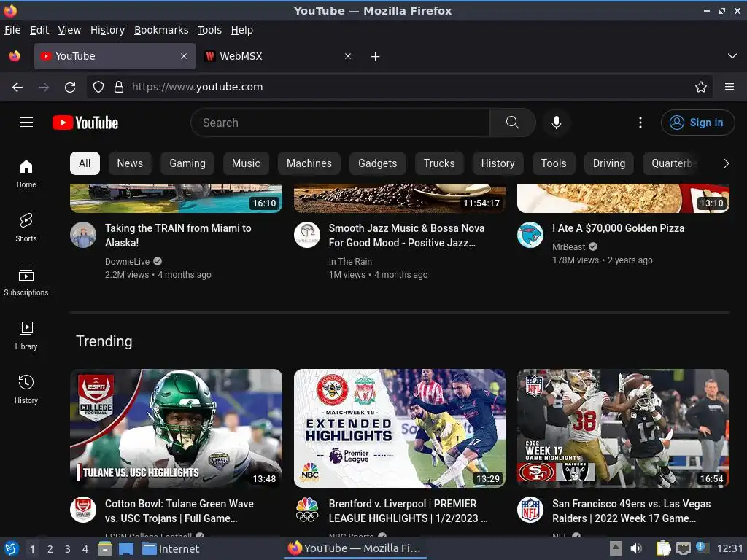Image resolution: width=747 pixels, height=560 pixels.
Task: Open 'I Ate A $70,000 Golden Pizza' title
Action: (619, 228)
